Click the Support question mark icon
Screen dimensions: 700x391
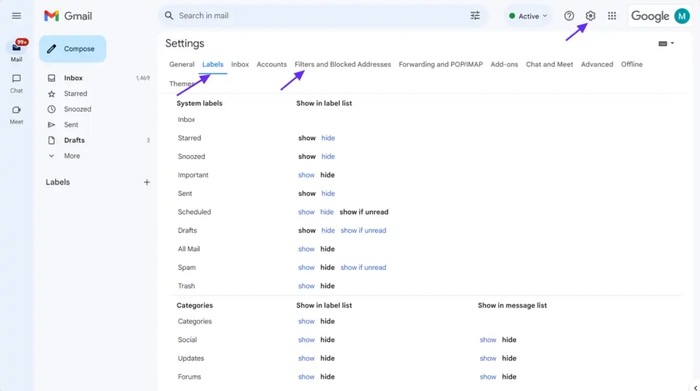point(569,16)
